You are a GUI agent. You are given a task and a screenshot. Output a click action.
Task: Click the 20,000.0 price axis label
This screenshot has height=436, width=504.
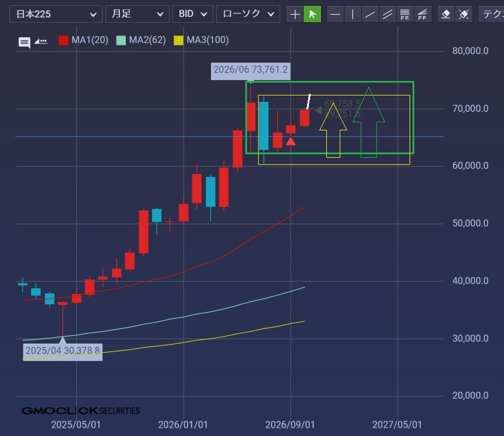pyautogui.click(x=470, y=396)
